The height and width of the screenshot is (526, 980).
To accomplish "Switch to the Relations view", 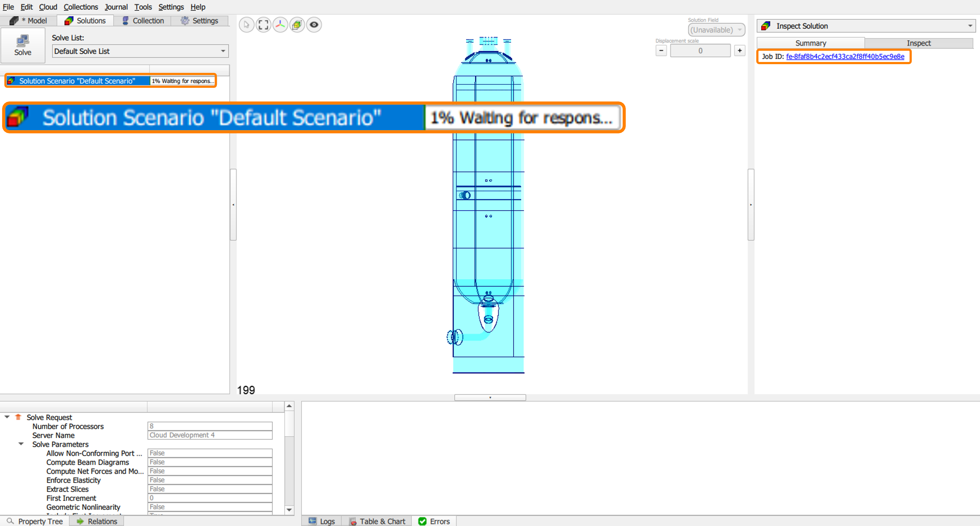I will coord(97,521).
